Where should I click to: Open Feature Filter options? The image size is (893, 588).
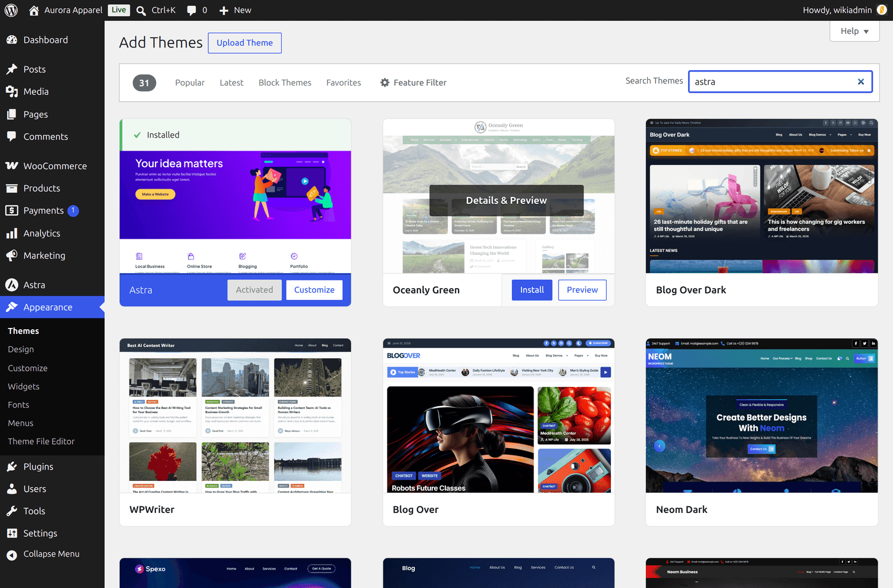pyautogui.click(x=413, y=83)
